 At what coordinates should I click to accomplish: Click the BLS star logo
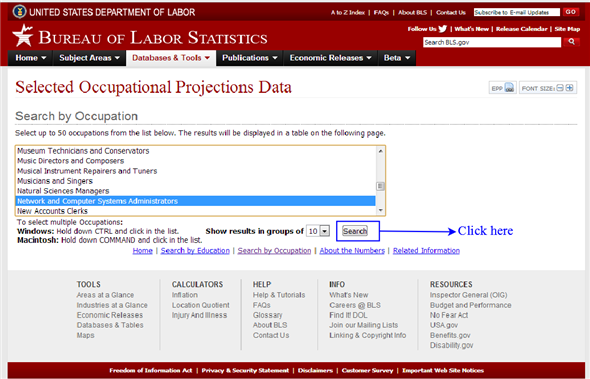(23, 36)
